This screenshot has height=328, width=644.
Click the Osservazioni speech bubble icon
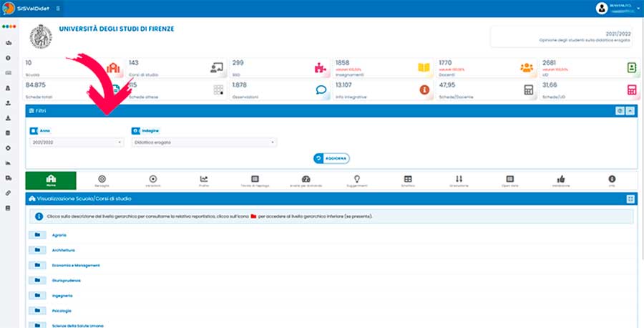[x=321, y=90]
